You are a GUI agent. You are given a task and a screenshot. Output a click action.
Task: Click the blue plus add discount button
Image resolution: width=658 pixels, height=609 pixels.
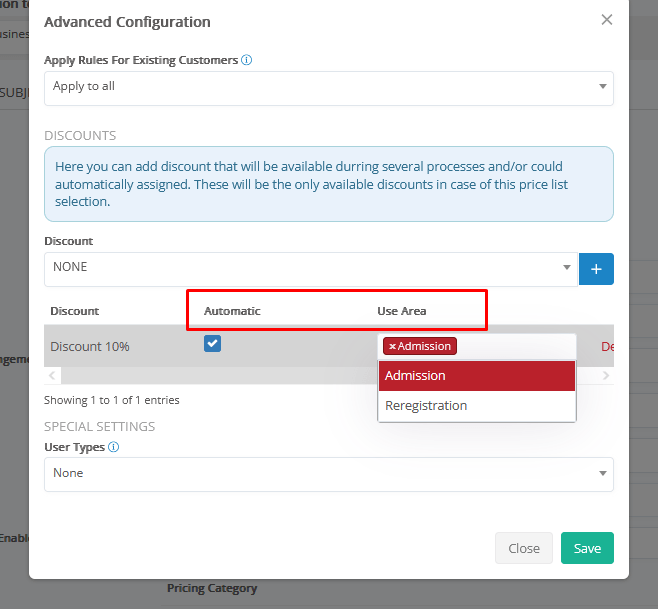[597, 269]
